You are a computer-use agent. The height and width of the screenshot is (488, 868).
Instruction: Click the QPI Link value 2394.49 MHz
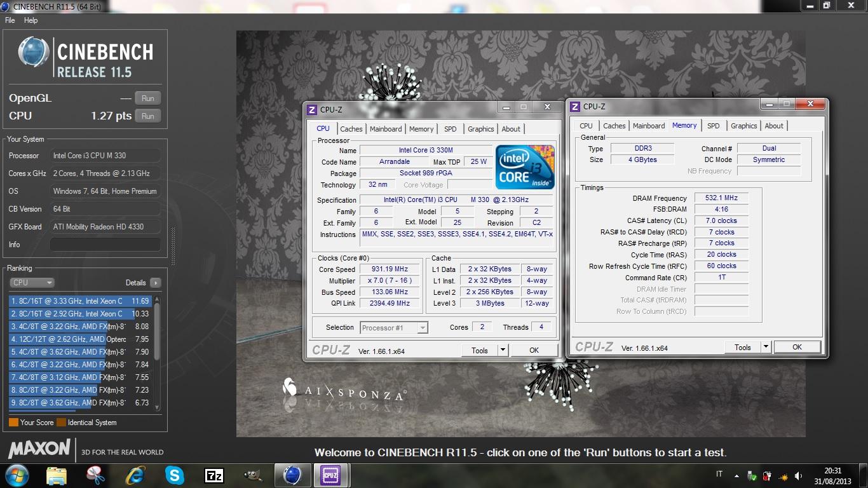[390, 304]
